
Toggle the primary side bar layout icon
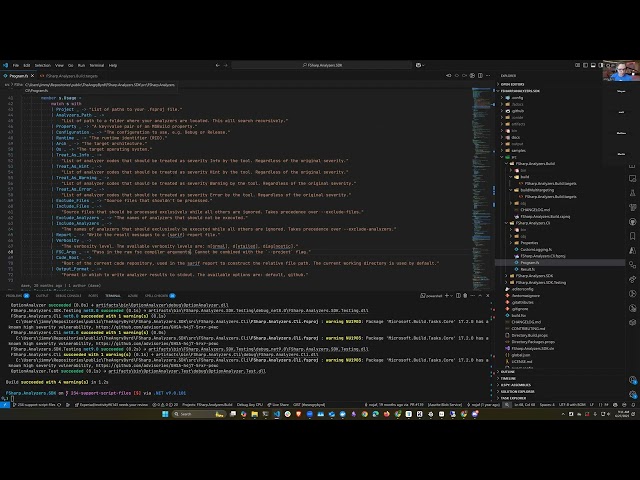coord(585,65)
